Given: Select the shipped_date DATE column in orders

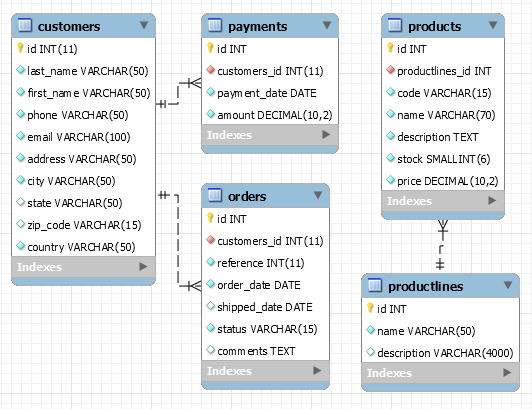Looking at the screenshot, I should 265,307.
